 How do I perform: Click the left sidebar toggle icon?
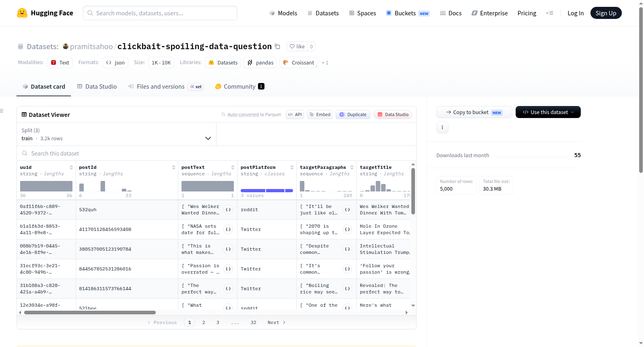pos(2,111)
